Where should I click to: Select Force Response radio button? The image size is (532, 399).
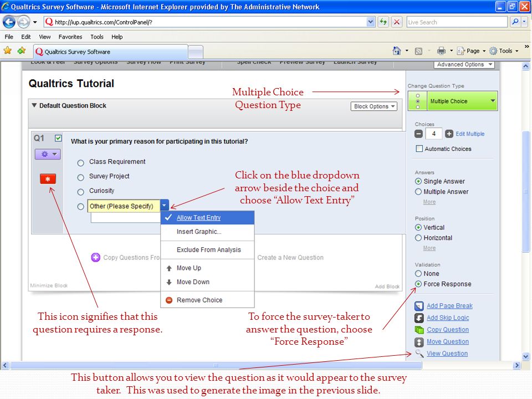418,284
